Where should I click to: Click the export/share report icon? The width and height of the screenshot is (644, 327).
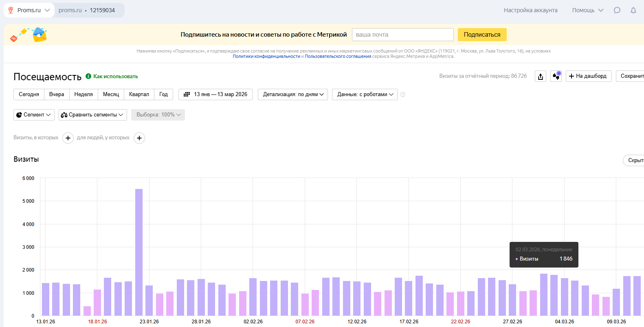tap(541, 76)
